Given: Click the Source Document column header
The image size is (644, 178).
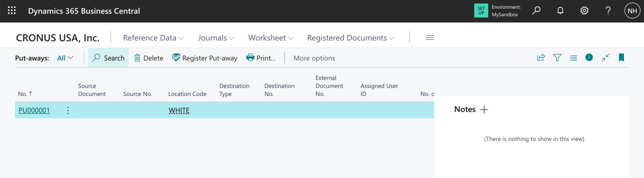Looking at the screenshot, I should tap(92, 90).
